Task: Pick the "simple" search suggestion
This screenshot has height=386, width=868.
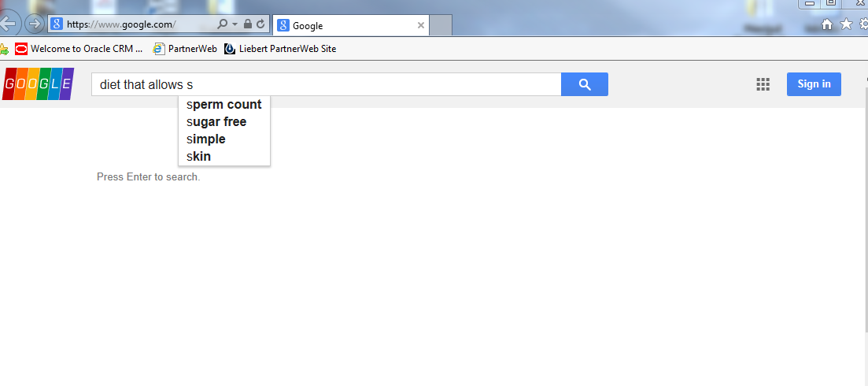Action: (206, 139)
